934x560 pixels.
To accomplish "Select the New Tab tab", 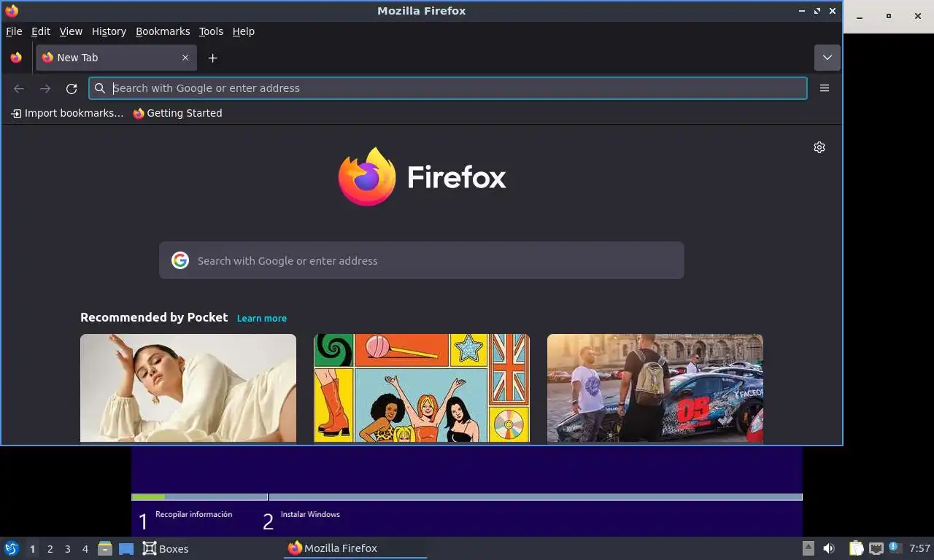I will tap(116, 58).
